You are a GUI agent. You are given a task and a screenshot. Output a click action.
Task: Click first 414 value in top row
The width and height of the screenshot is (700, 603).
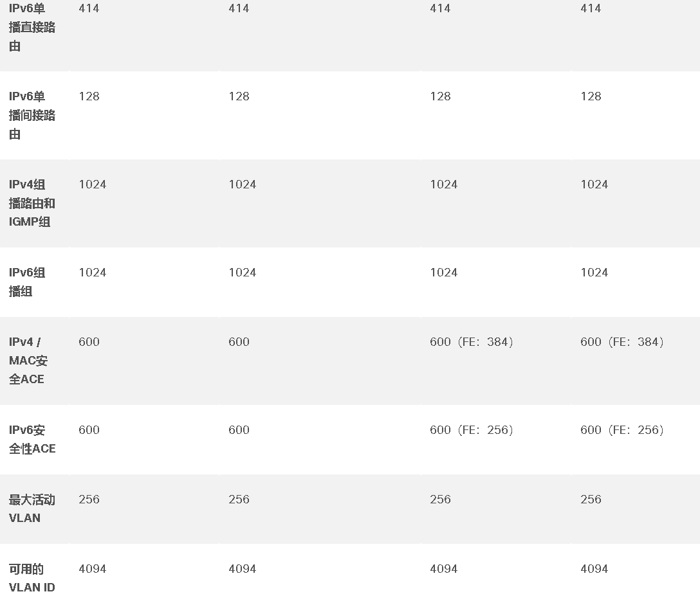[x=89, y=8]
